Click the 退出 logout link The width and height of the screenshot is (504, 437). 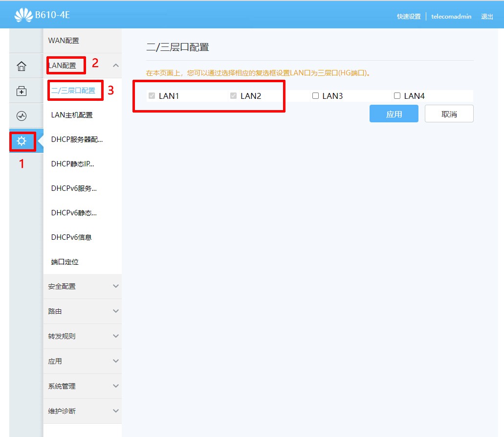[487, 16]
